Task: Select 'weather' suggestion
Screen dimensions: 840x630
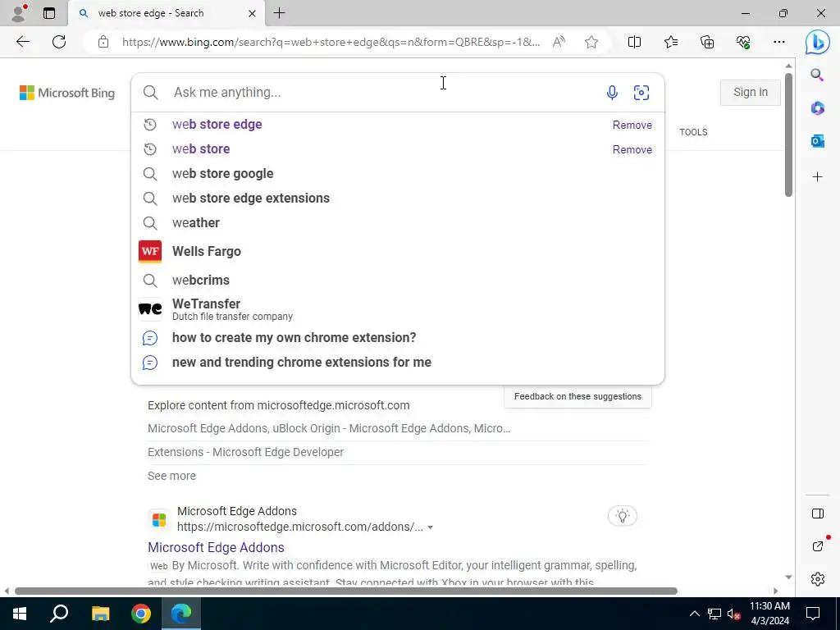Action: [398, 223]
